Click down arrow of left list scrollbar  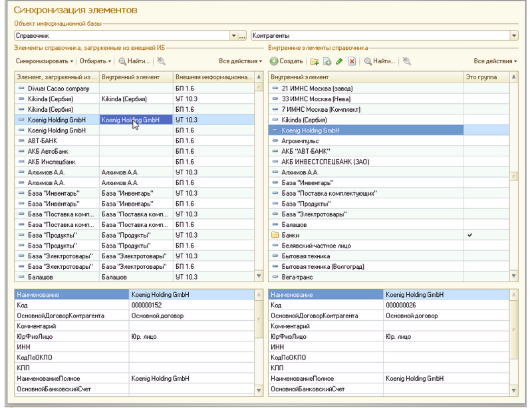[x=259, y=276]
